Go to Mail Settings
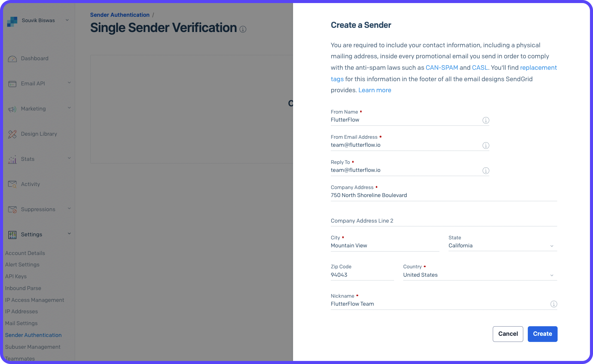Image resolution: width=593 pixels, height=364 pixels. [21, 323]
